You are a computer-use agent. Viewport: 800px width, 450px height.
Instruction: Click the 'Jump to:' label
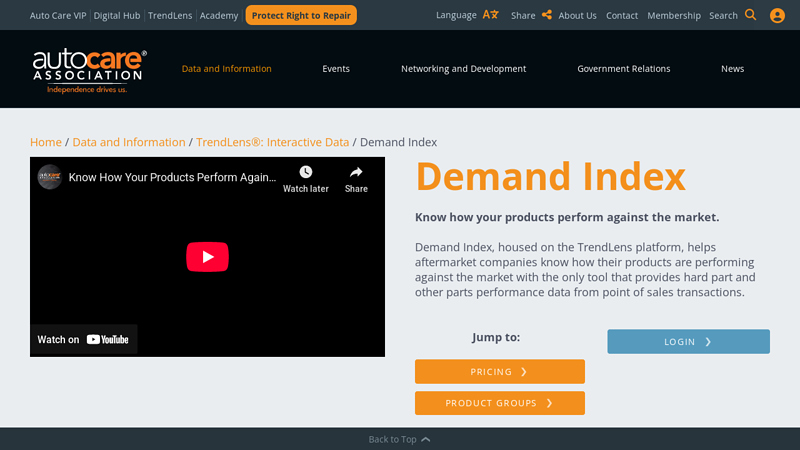point(496,337)
